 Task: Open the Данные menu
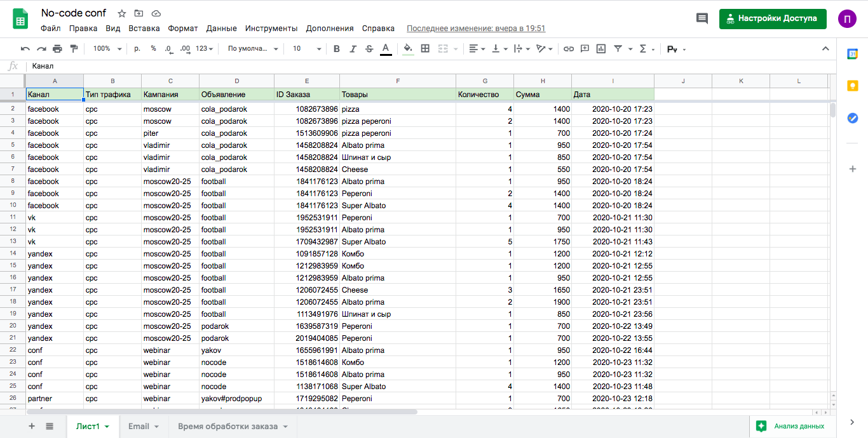[222, 29]
